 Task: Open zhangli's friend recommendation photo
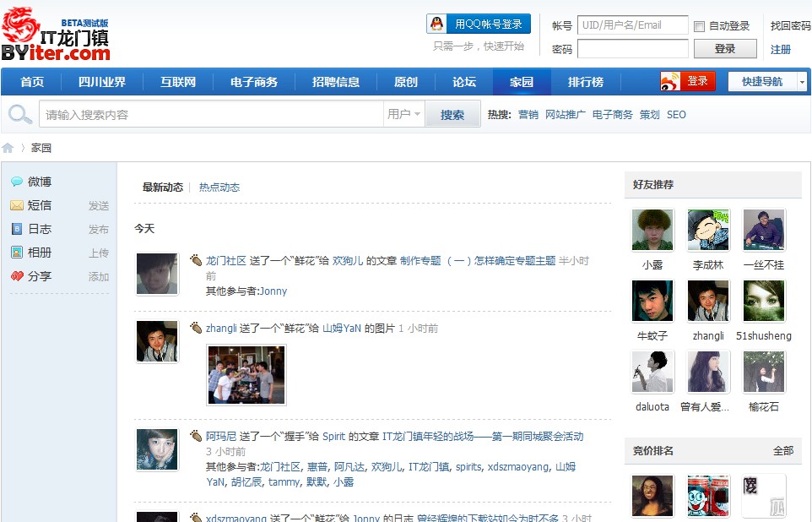click(707, 301)
